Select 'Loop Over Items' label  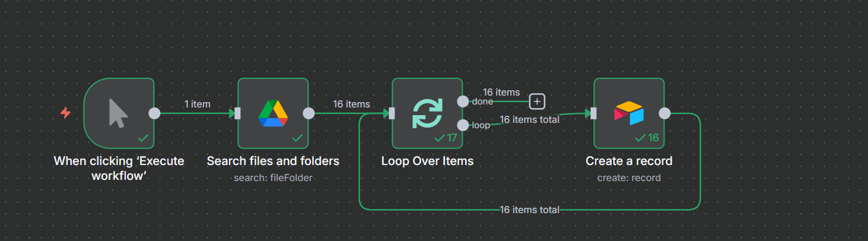[x=427, y=161]
